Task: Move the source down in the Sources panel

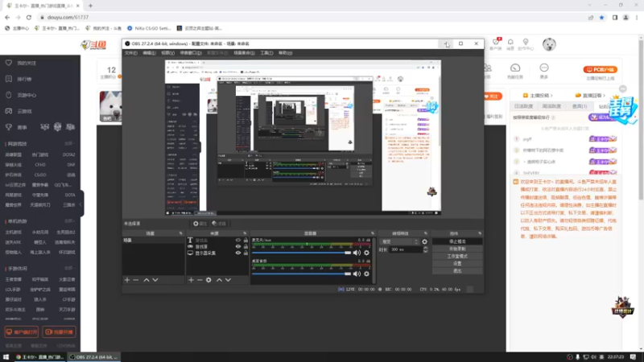Action: tap(228, 280)
